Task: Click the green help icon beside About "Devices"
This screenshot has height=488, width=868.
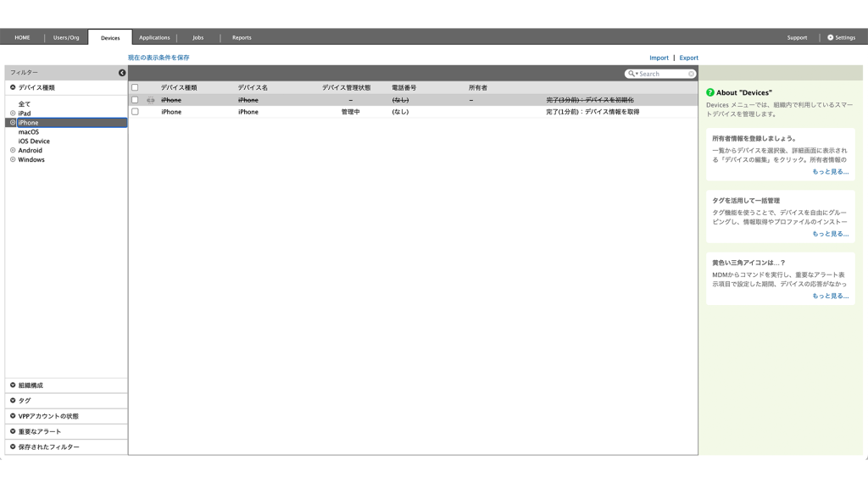Action: click(710, 92)
